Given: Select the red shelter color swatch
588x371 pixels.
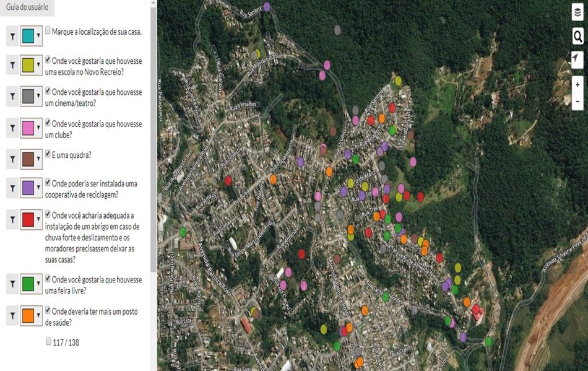Looking at the screenshot, I should click(28, 219).
